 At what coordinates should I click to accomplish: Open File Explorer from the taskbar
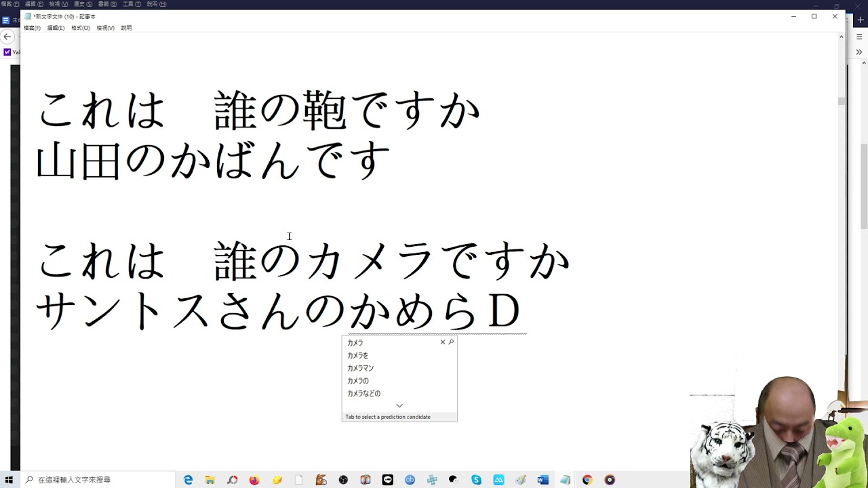[x=210, y=480]
